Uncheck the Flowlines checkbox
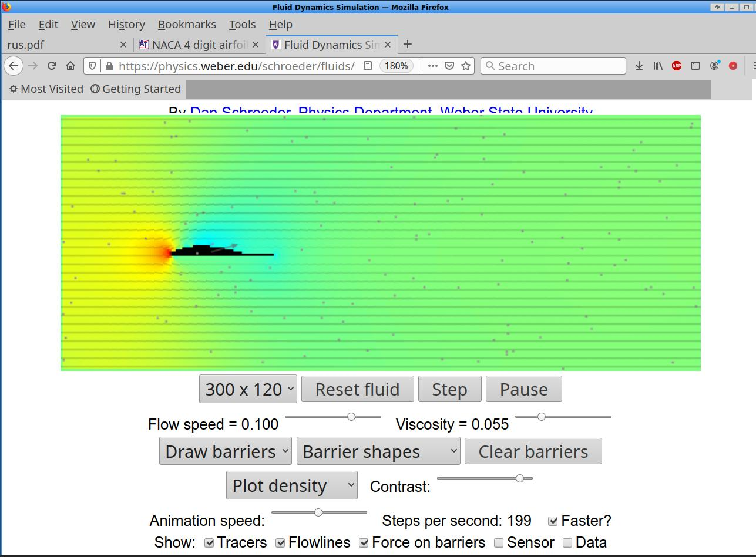756x557 pixels. pyautogui.click(x=281, y=543)
